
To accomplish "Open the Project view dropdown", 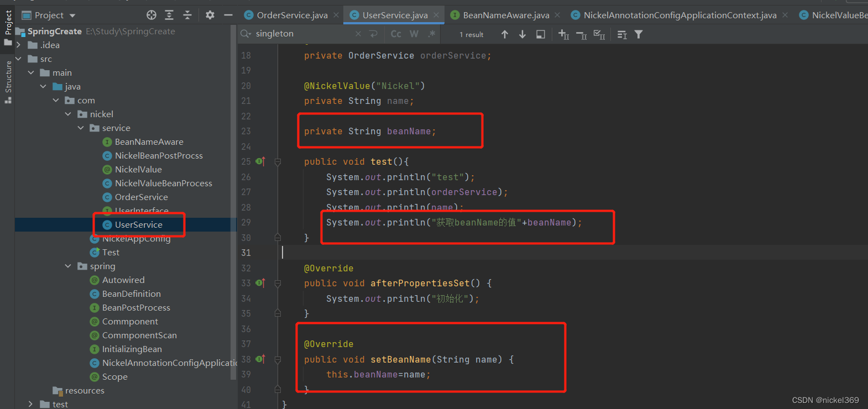I will 72,15.
